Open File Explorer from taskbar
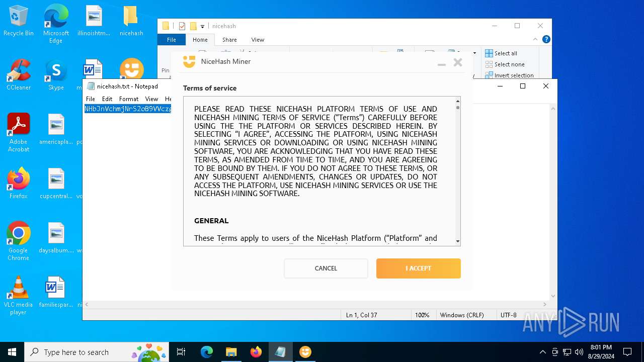 tap(231, 352)
